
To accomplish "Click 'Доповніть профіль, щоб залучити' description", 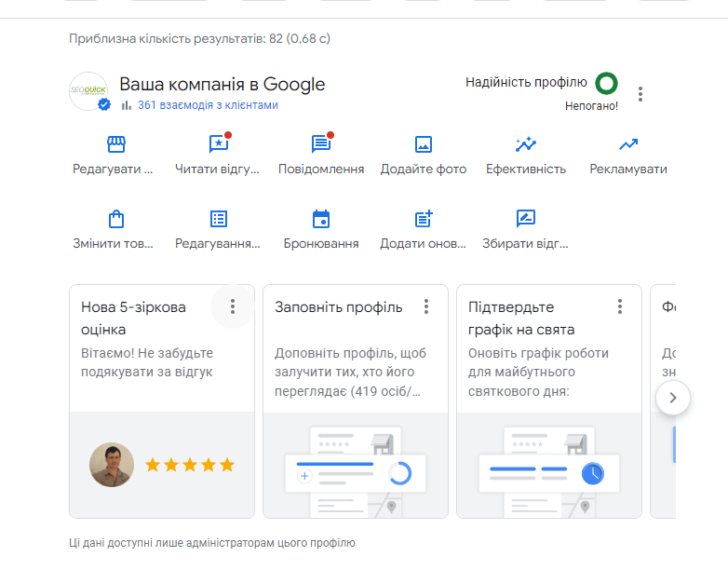I will click(x=350, y=373).
